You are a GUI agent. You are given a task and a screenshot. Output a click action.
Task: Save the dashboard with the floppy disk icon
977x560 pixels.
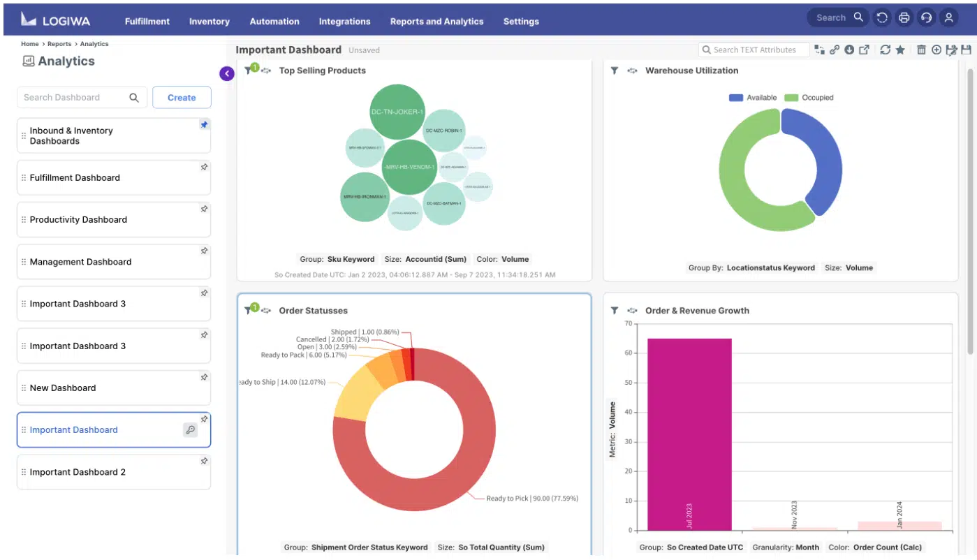(967, 50)
